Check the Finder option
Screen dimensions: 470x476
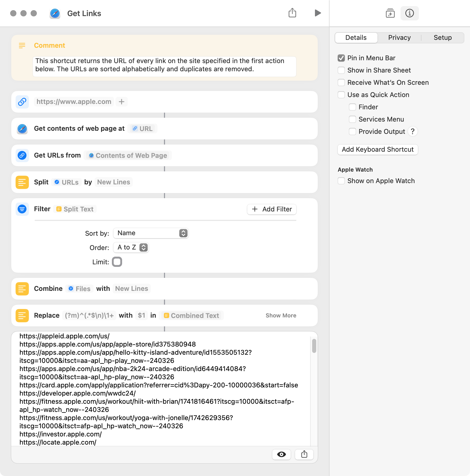coord(353,107)
